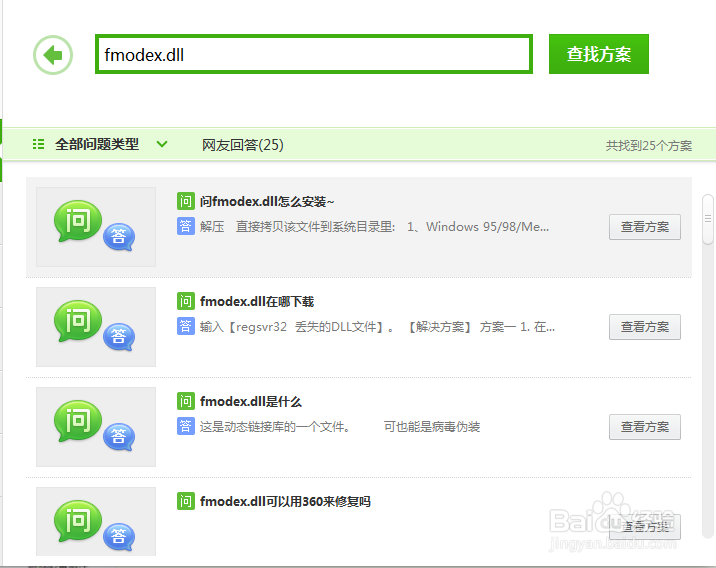
Task: Click the 问 icon beside fmodex.dll可以用360来修复吗
Action: pos(186,501)
